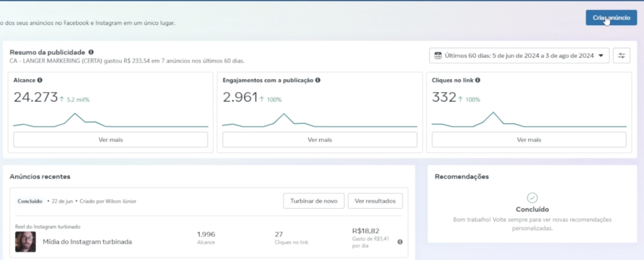Click Turbinar de novo button
Viewport: 644px width, 260px height.
click(x=314, y=201)
